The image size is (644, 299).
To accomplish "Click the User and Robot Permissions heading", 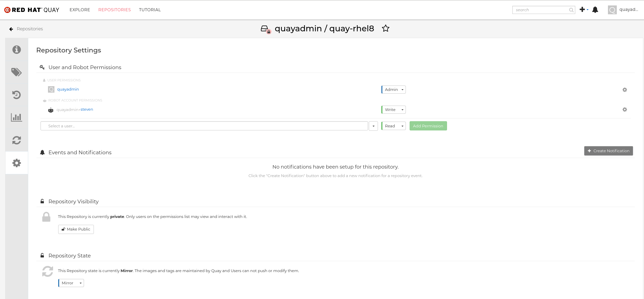I will click(x=85, y=67).
